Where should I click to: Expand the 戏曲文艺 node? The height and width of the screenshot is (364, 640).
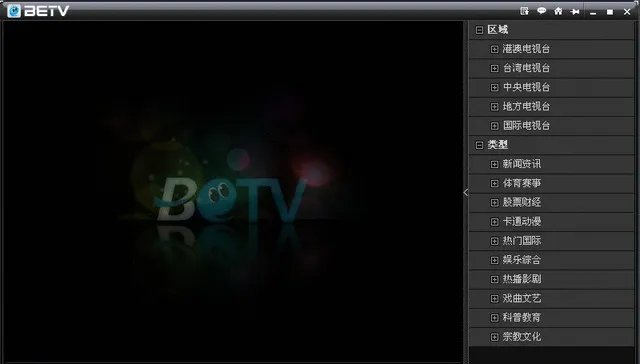(x=494, y=299)
